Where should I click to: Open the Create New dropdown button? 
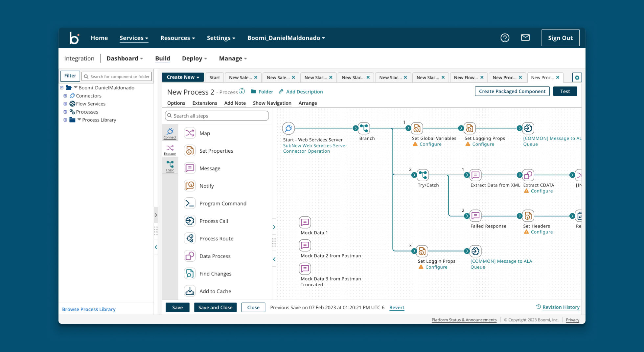pos(183,77)
